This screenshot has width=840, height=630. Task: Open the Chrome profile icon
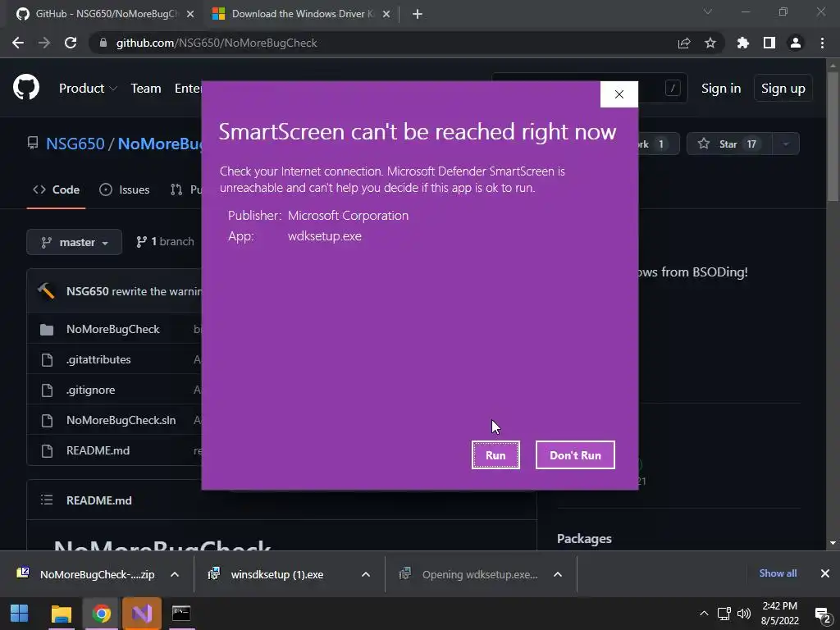(x=796, y=43)
